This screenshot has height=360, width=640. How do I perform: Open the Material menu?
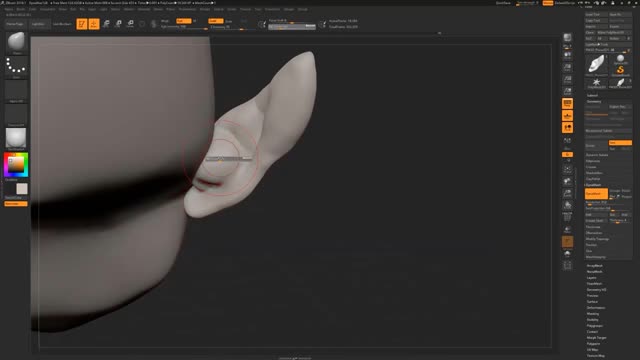coord(144,9)
